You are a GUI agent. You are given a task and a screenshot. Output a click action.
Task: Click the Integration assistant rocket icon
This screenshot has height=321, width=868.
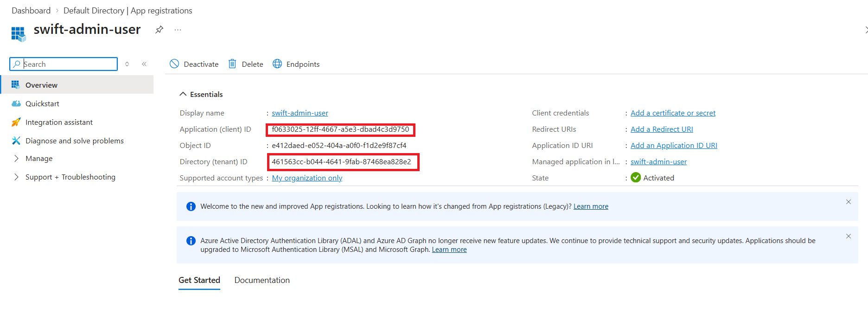16,122
